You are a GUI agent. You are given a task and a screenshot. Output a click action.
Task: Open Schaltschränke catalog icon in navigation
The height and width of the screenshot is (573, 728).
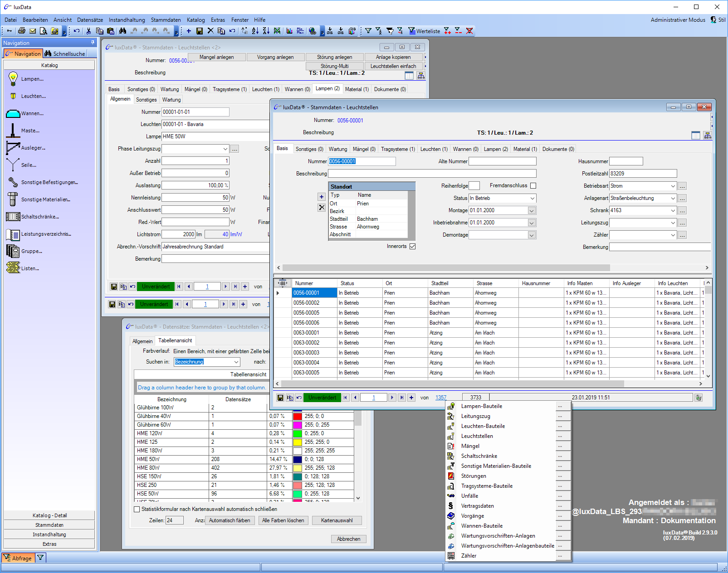[13, 217]
